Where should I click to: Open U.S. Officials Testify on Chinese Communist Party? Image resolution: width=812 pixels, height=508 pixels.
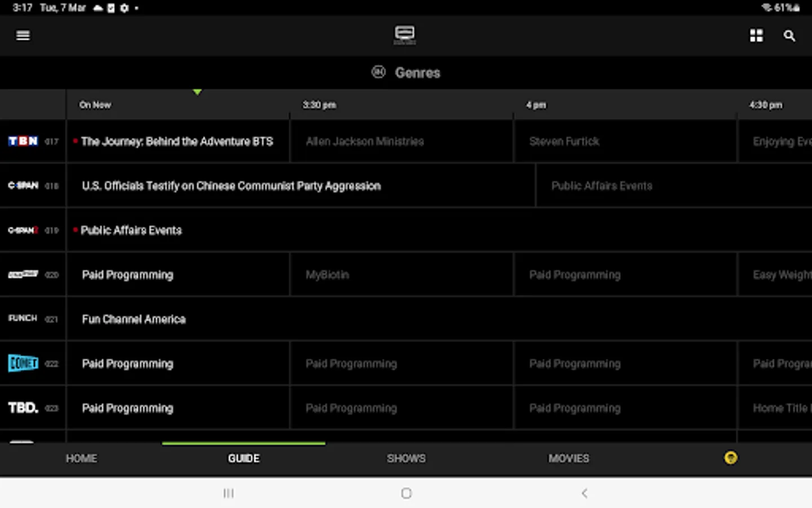coord(301,186)
